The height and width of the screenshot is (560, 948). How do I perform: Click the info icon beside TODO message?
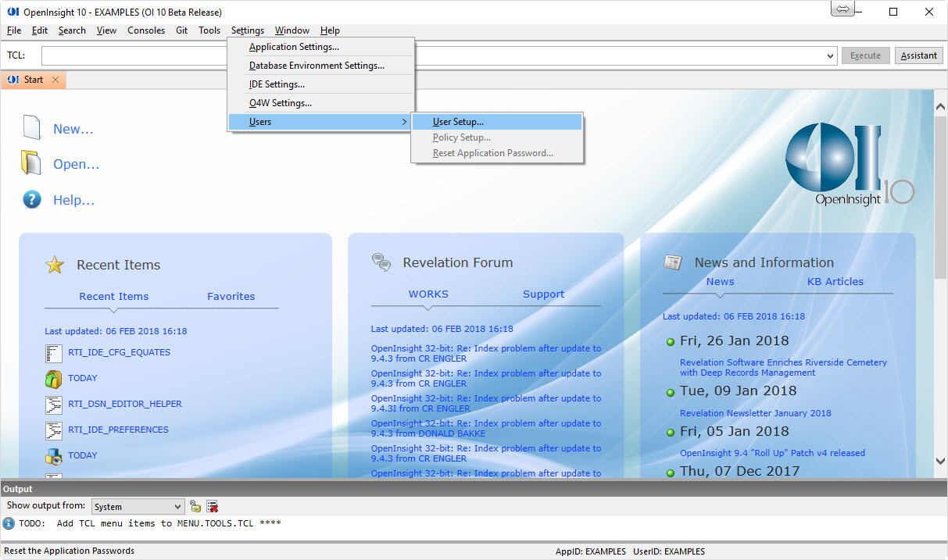(9, 523)
